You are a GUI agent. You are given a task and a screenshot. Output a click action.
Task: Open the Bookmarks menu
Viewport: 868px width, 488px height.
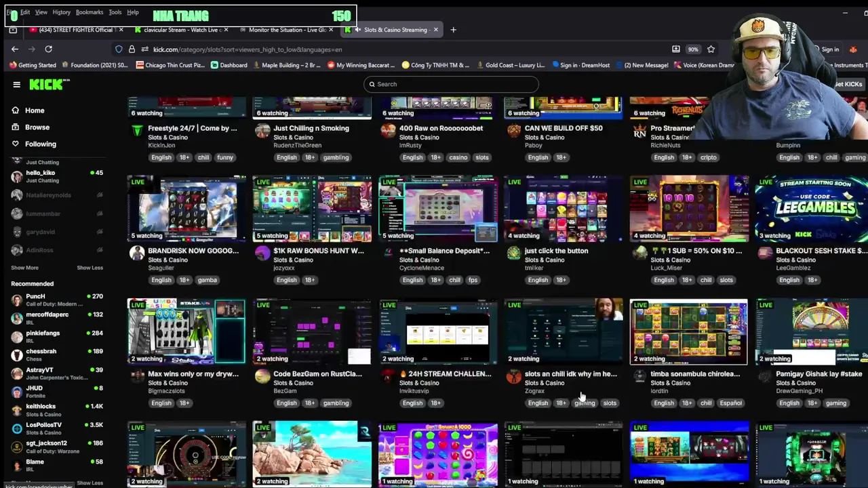pyautogui.click(x=90, y=12)
